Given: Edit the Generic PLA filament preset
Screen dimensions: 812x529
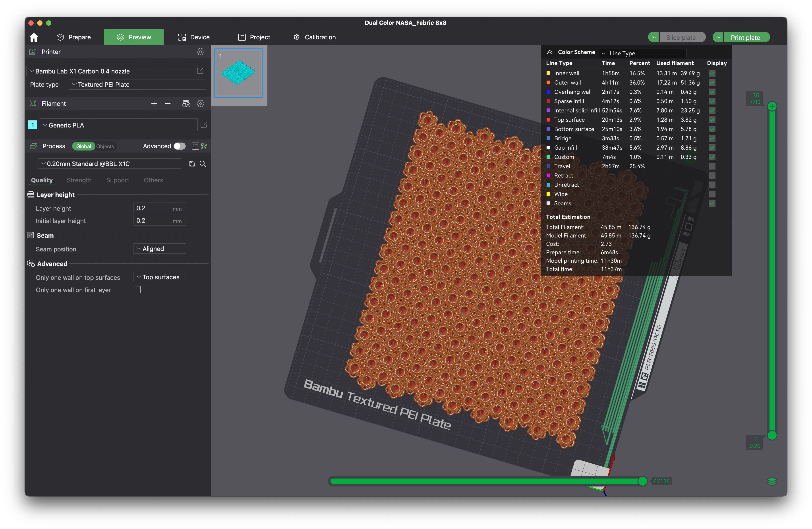Looking at the screenshot, I should click(x=203, y=125).
